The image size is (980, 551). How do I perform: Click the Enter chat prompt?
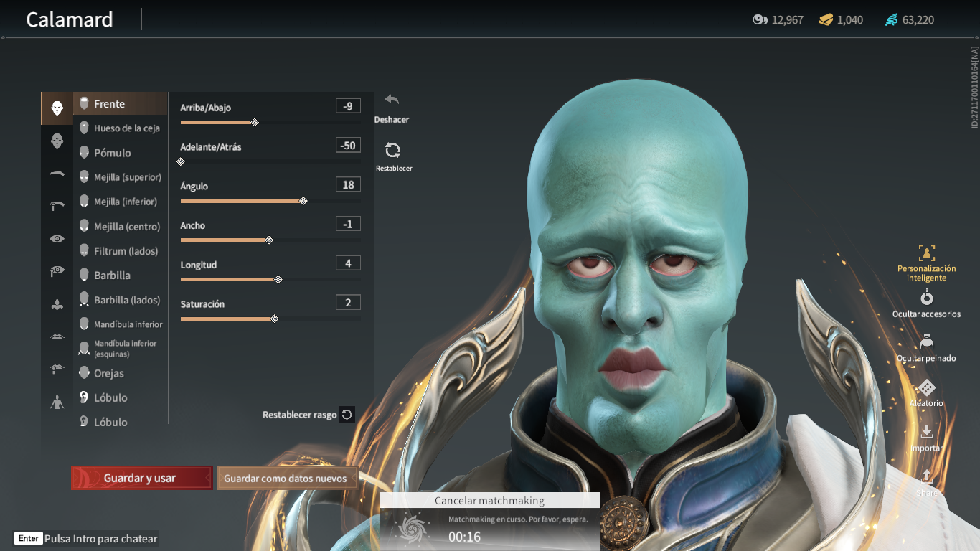click(86, 539)
